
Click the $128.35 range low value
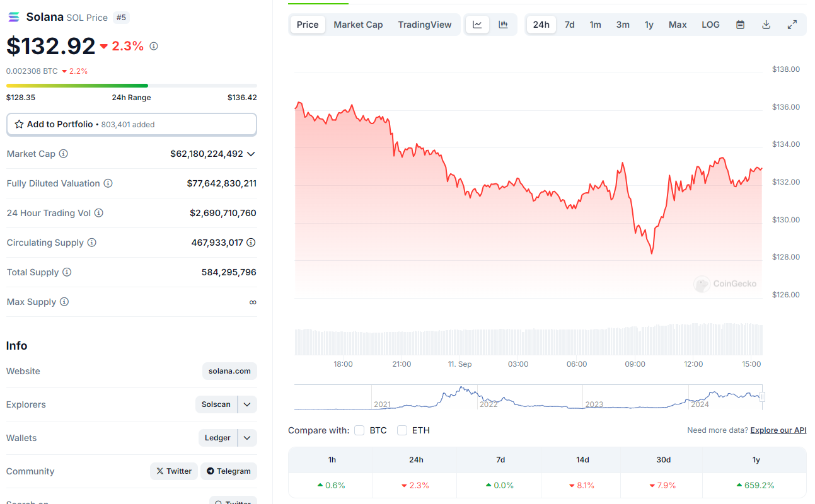point(21,98)
